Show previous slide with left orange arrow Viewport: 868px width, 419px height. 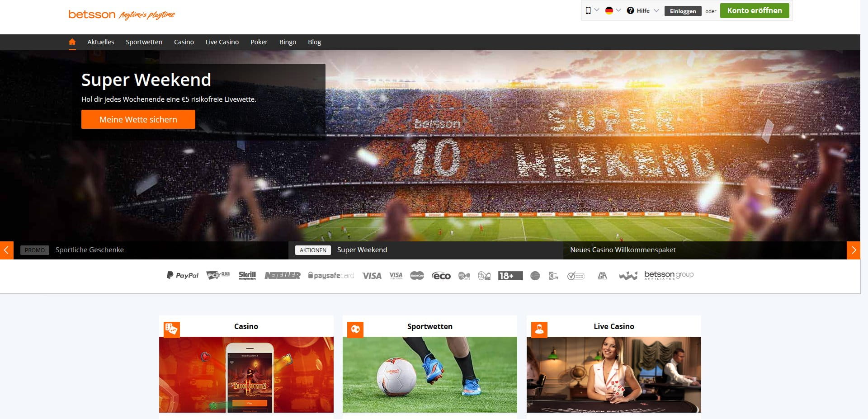point(7,250)
